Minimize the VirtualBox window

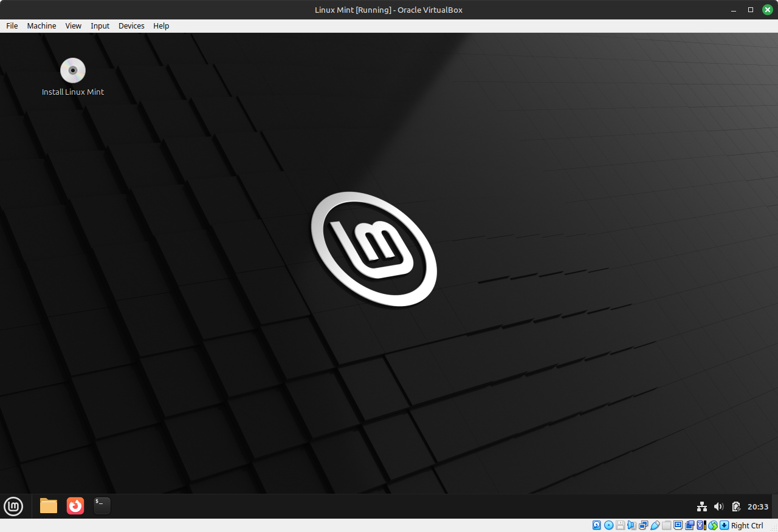coord(734,10)
